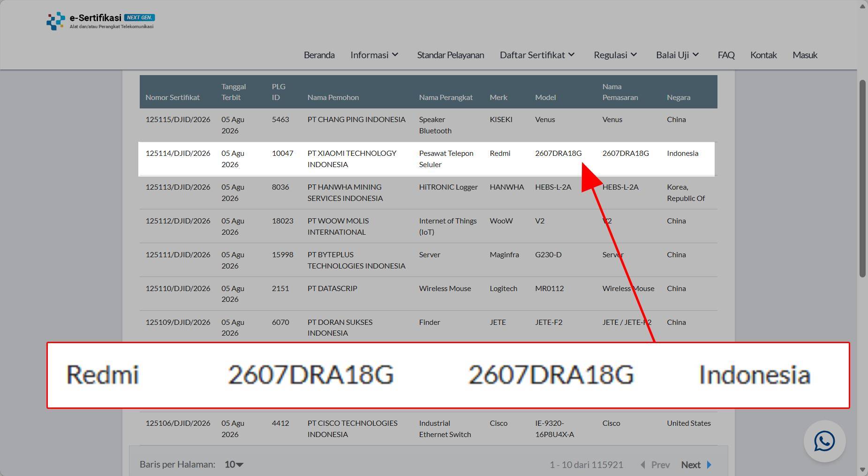
Task: Click the Prev pagination button
Action: click(655, 465)
